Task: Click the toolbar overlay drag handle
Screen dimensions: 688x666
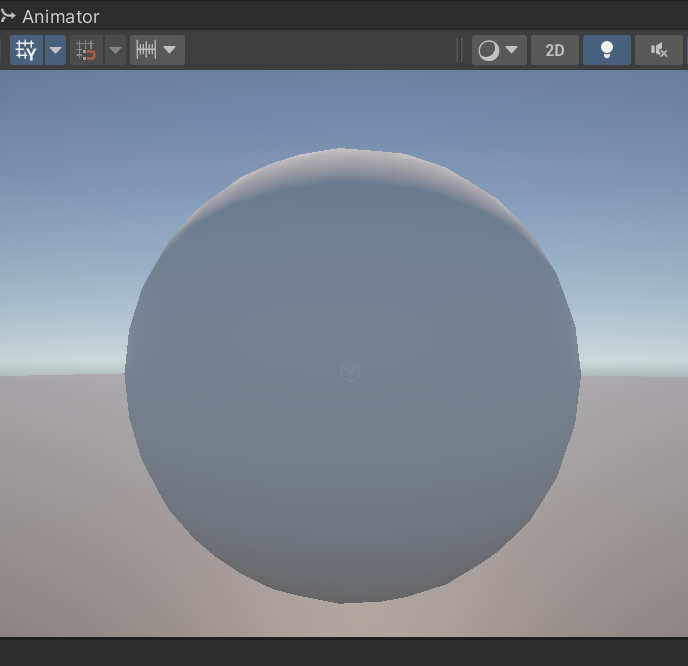Action: (459, 50)
